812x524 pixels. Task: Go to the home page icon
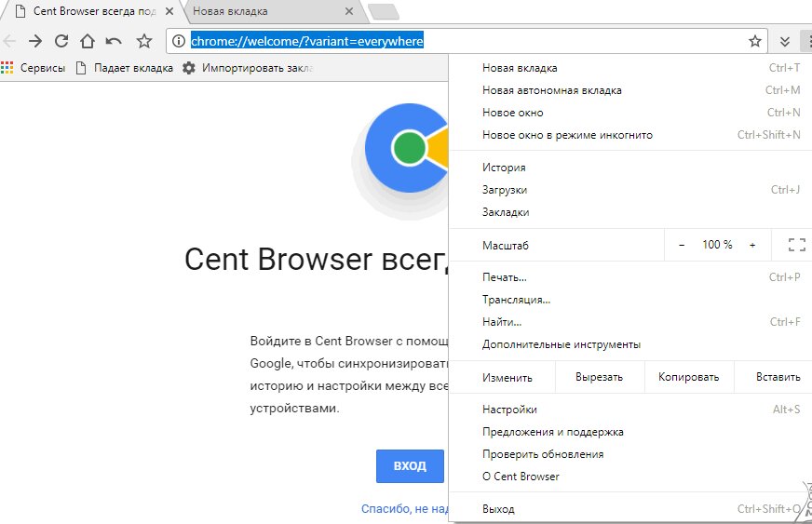[88, 41]
